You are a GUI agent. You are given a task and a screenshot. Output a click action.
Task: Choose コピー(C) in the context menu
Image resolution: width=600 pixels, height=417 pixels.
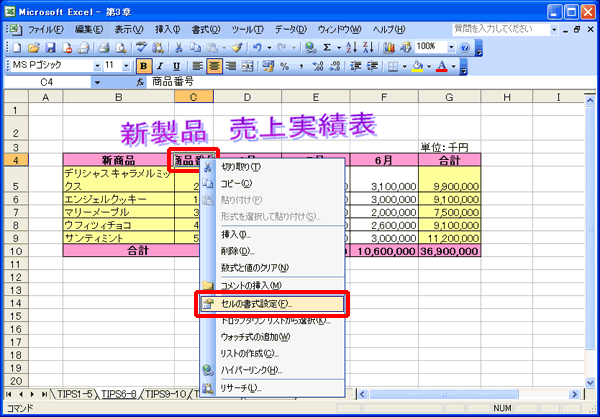(x=272, y=184)
